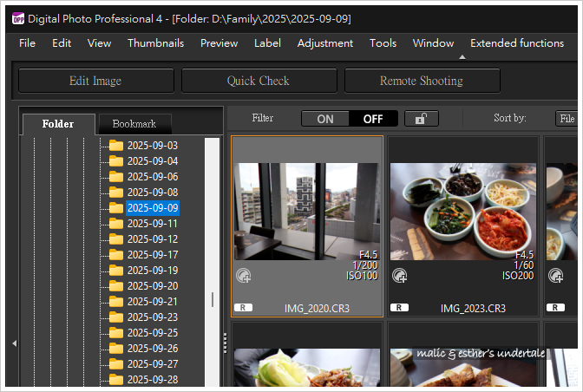
Task: Switch to the Folder tab
Action: point(58,124)
